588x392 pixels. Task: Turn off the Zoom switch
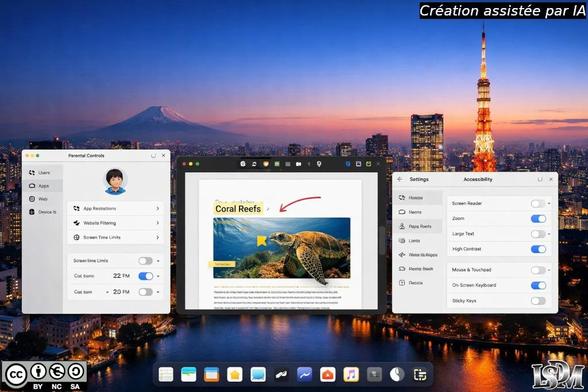538,219
